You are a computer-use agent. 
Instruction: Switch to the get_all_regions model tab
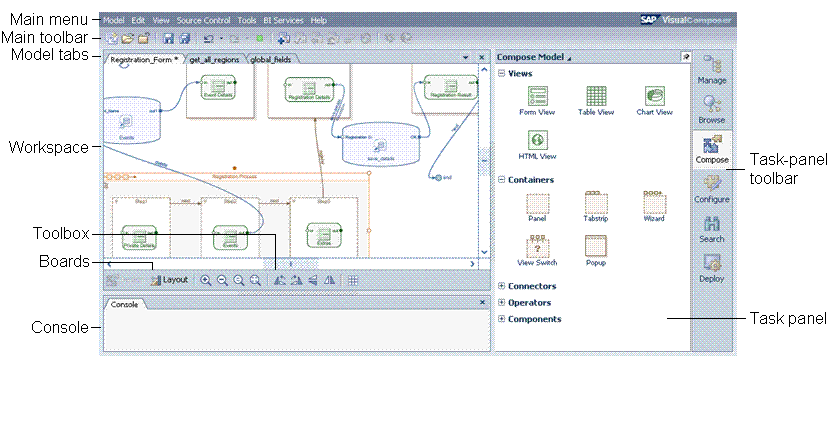click(214, 60)
